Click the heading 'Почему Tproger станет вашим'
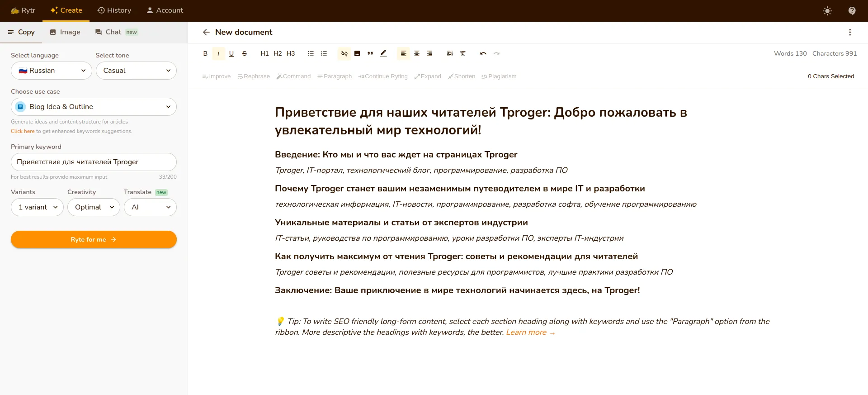This screenshot has width=868, height=395. pos(460,189)
